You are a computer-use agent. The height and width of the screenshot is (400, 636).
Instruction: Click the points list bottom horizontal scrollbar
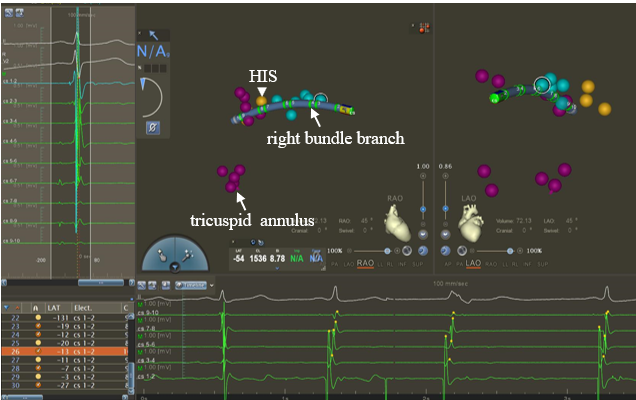click(x=24, y=397)
